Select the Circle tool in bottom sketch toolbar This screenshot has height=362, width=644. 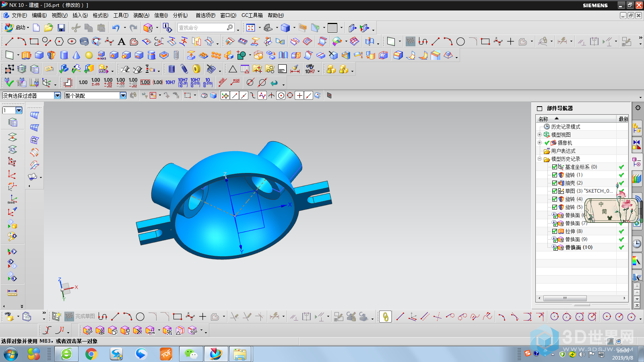140,317
